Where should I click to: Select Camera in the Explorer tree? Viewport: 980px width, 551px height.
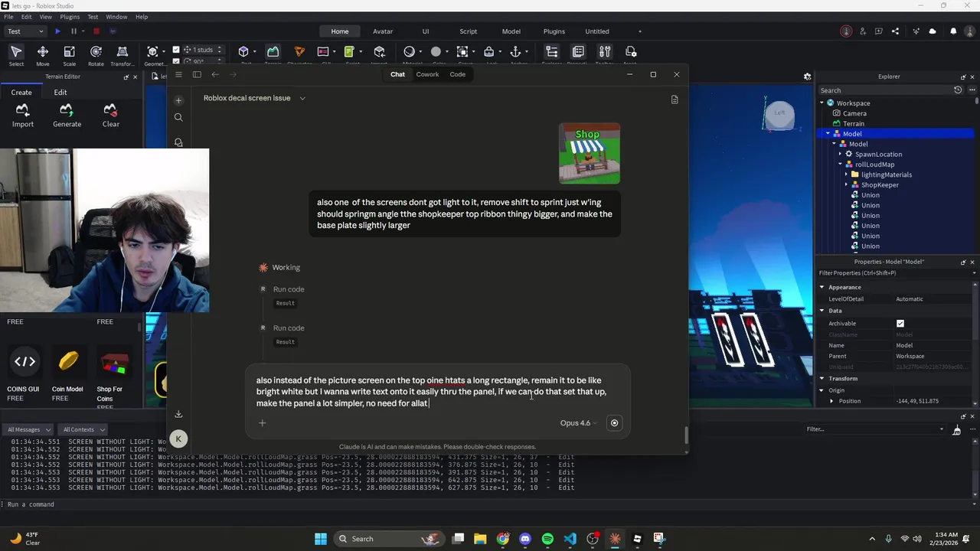tap(854, 113)
